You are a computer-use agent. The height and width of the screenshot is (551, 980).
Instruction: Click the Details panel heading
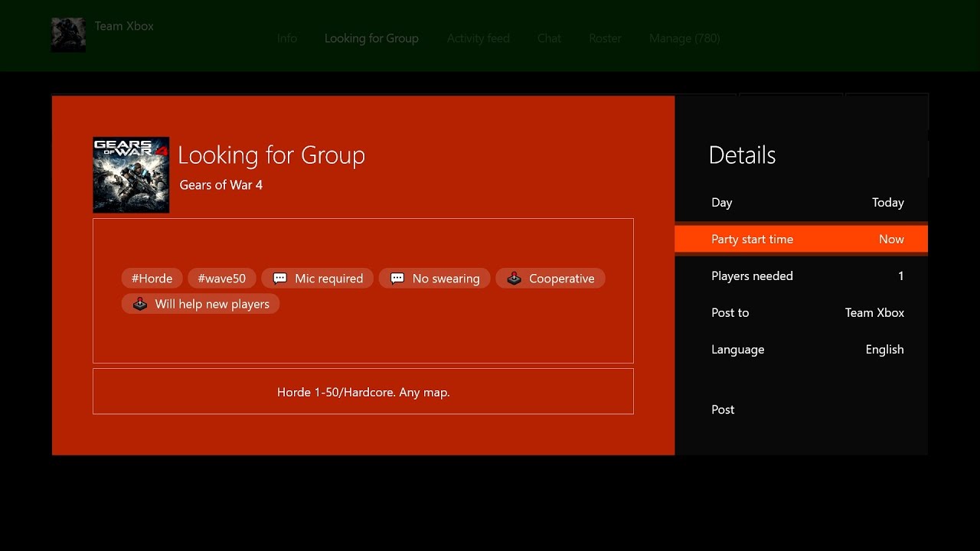point(742,155)
